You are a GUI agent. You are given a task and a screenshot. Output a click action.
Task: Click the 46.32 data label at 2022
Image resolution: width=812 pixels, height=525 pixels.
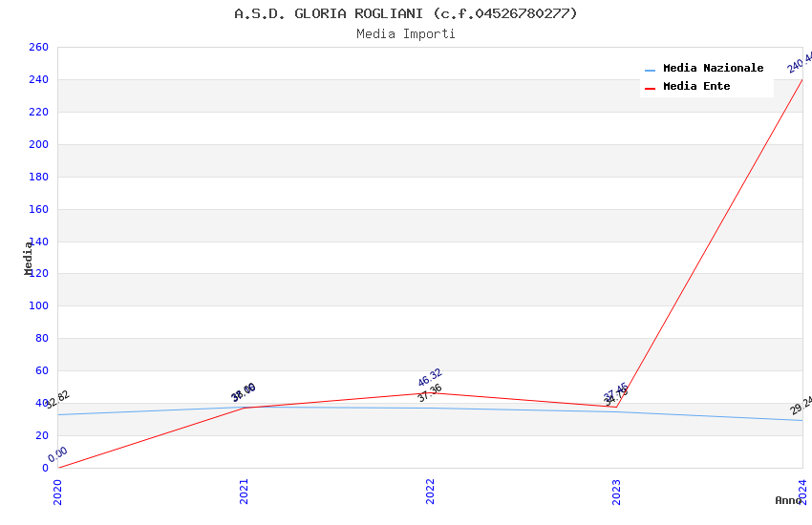pos(430,377)
